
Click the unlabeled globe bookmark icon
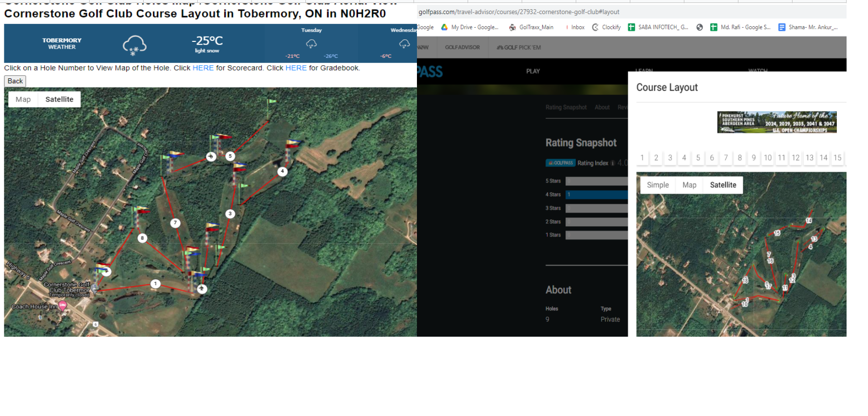(699, 27)
